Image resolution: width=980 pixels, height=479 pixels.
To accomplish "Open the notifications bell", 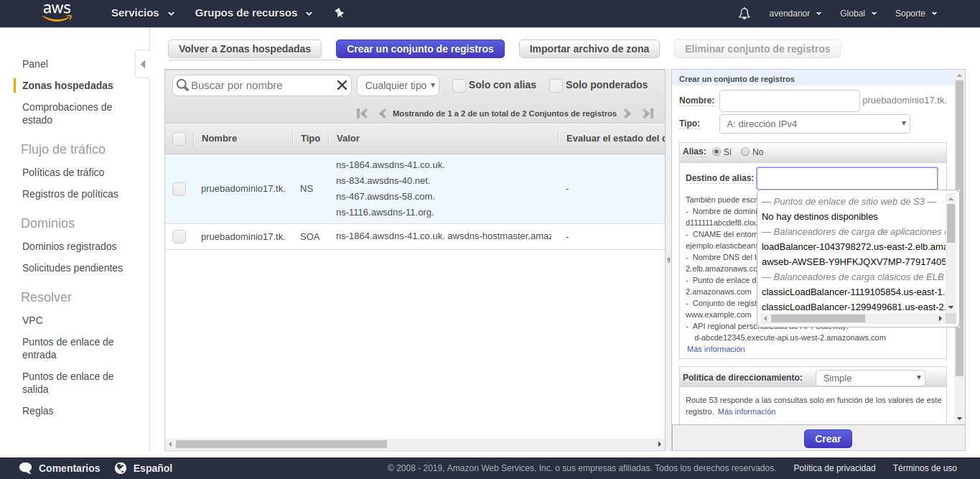I will click(745, 14).
